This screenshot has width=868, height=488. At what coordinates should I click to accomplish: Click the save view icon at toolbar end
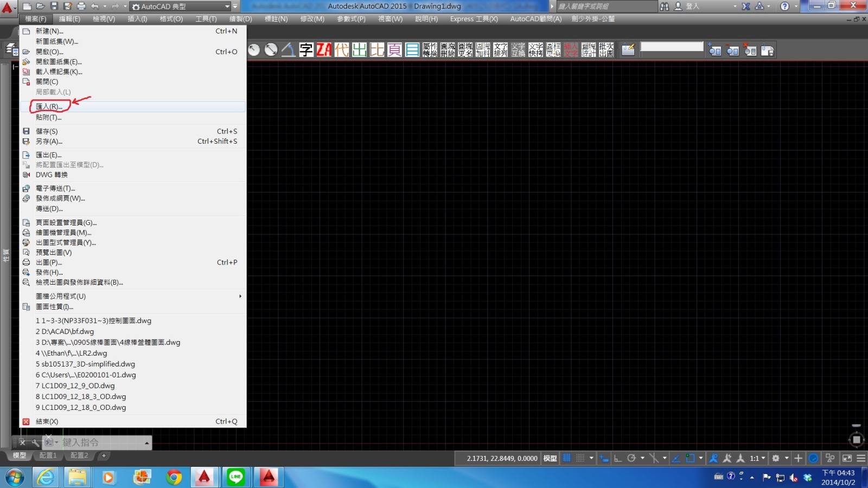point(768,50)
